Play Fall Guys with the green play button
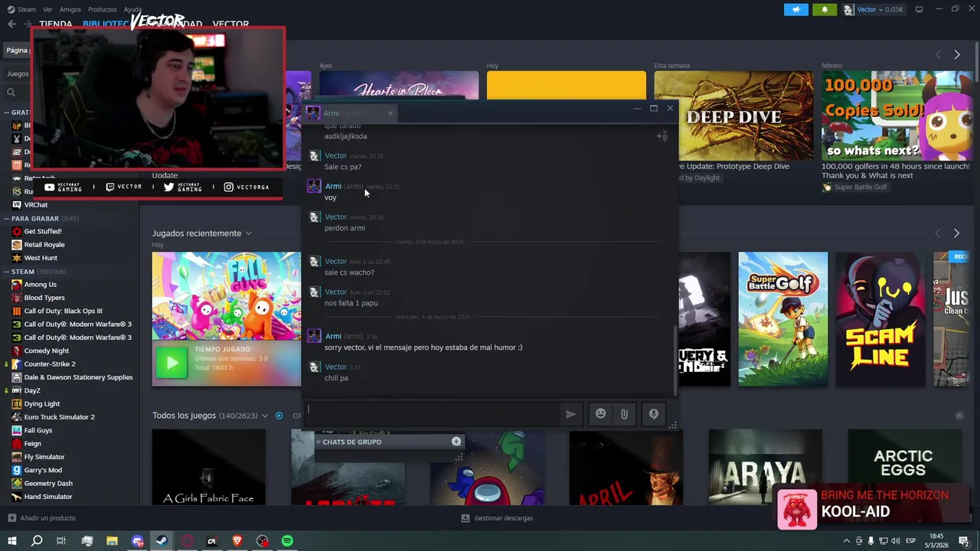 pyautogui.click(x=171, y=364)
